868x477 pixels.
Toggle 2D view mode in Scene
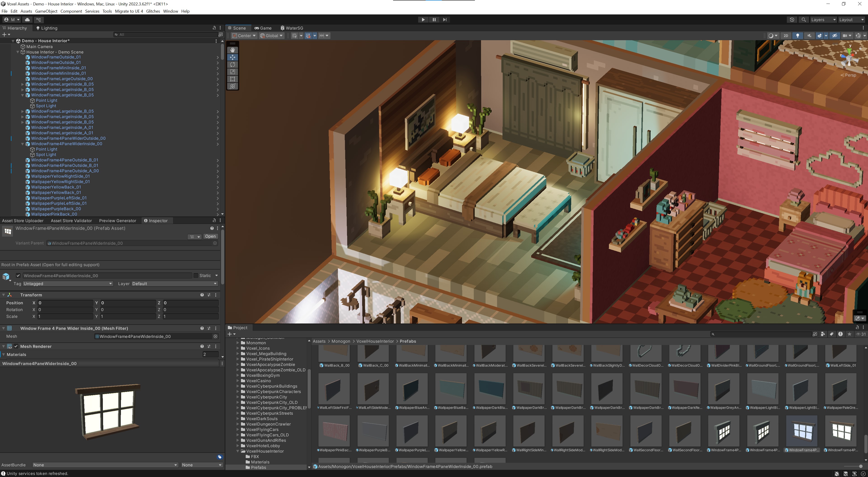pyautogui.click(x=786, y=36)
